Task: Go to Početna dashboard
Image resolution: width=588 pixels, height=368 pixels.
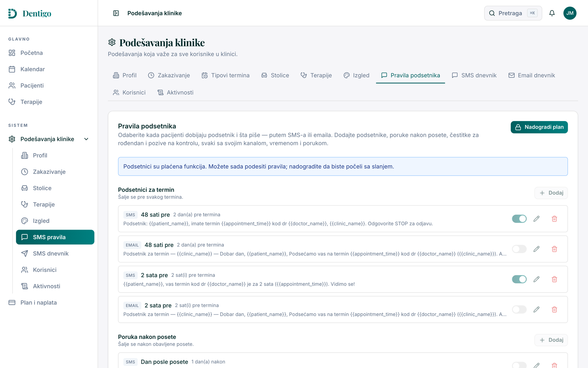Action: [49, 53]
